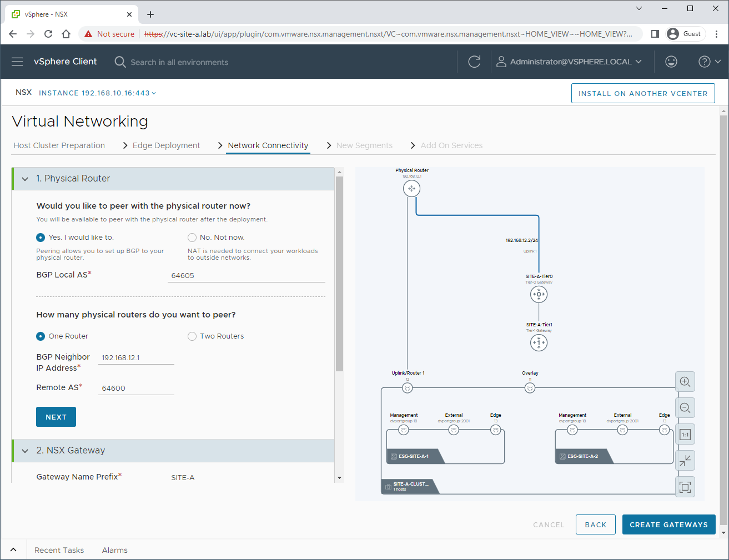Click the SITE-A-CLUST cluster label
Screen dimensions: 729x560
pyautogui.click(x=410, y=486)
